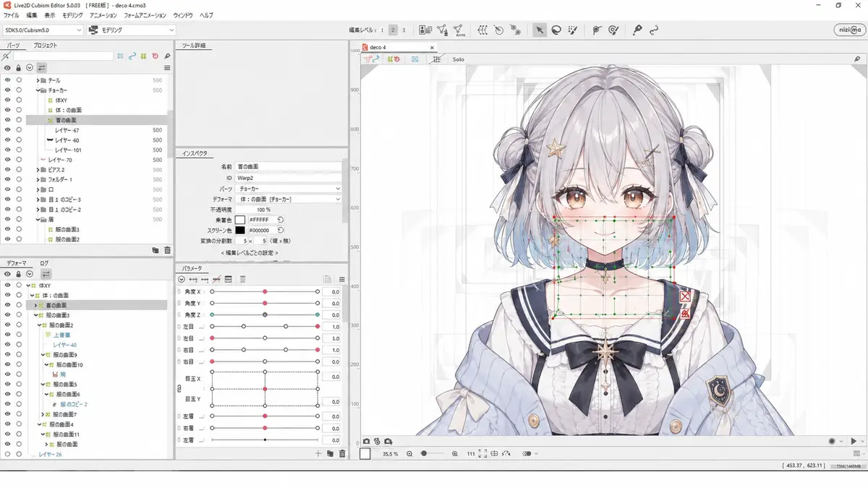Show レイヤー 26 in Deformer panel
Viewport: 868px width, 488px height.
[x=7, y=454]
